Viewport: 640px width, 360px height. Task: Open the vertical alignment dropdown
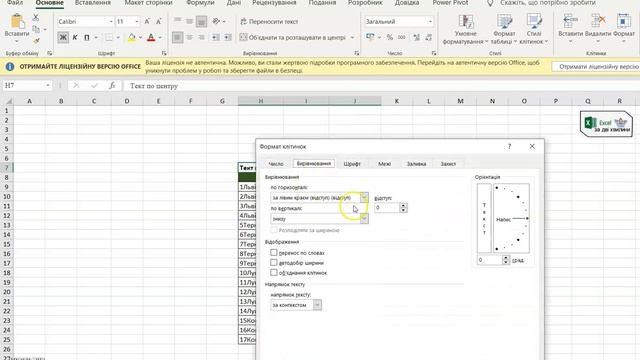click(x=364, y=219)
